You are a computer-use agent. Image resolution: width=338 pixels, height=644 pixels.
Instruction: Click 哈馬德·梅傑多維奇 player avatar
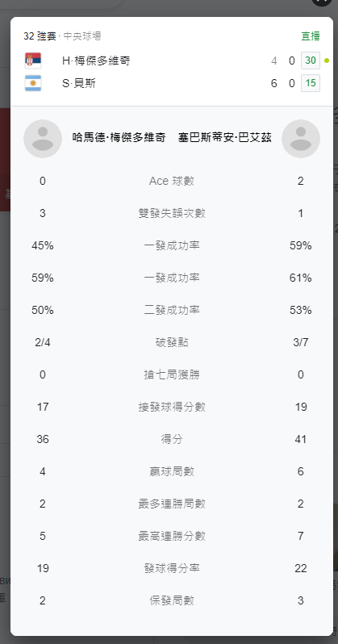(x=43, y=139)
